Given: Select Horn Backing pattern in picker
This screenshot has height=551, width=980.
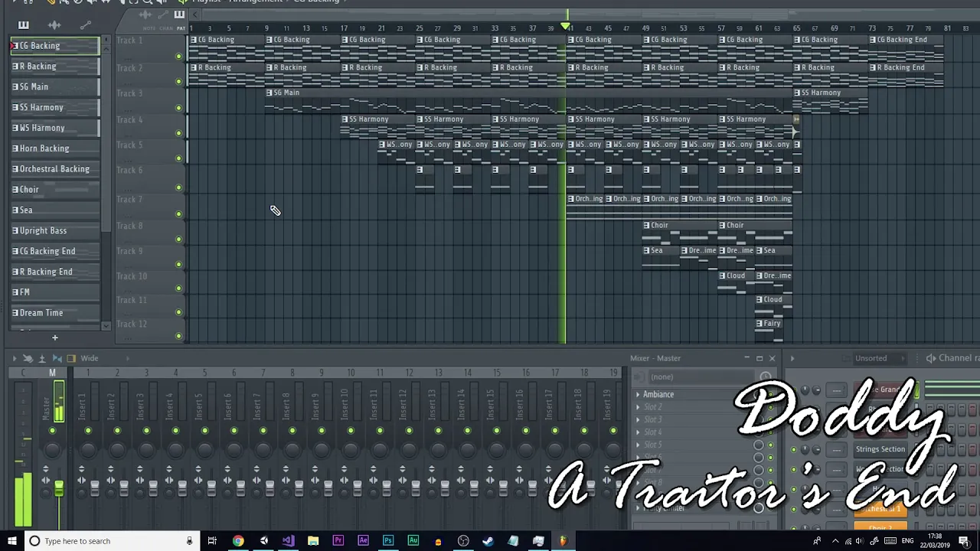Looking at the screenshot, I should [55, 148].
